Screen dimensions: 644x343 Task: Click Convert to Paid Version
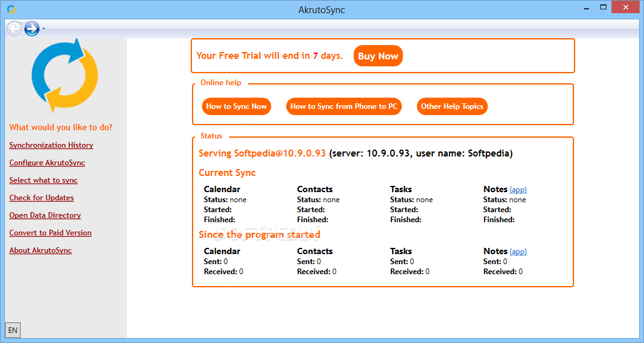tap(51, 233)
